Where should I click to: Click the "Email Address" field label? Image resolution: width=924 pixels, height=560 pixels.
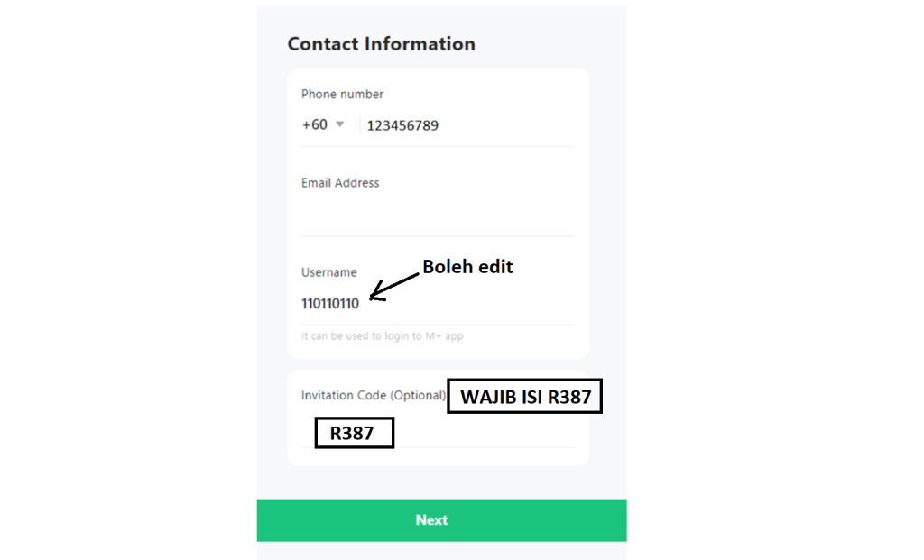click(340, 182)
